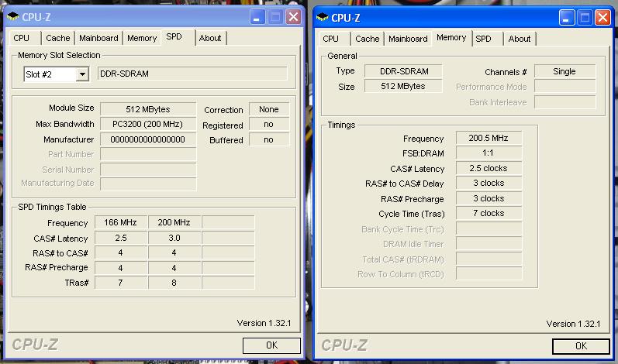Click RAS# Precharge 3 clocks value

tap(489, 199)
